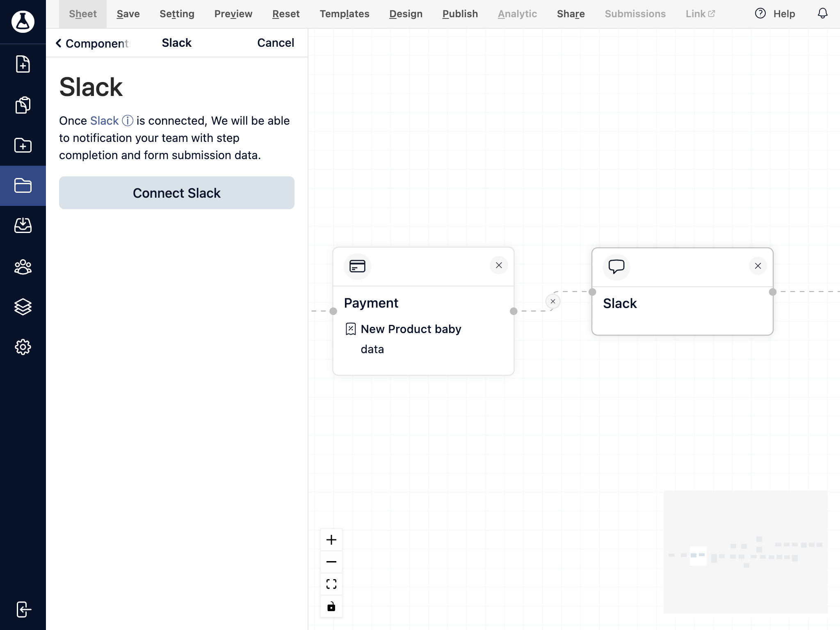The image size is (840, 630).
Task: Open Submissions from the top bar
Action: (x=635, y=14)
